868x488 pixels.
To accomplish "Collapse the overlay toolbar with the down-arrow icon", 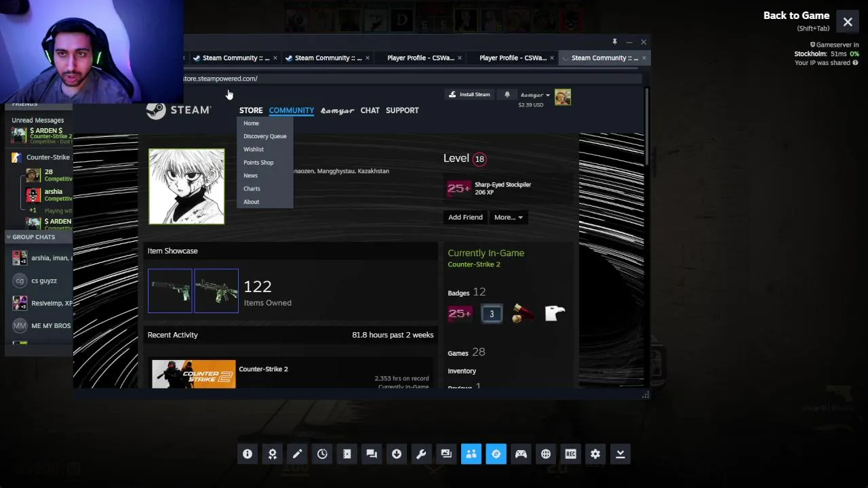I will 620,454.
